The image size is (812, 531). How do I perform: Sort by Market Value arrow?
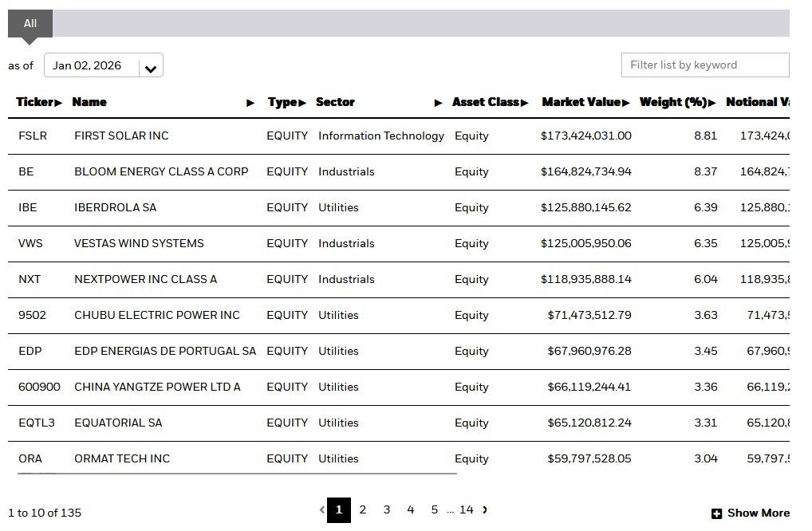pos(626,103)
